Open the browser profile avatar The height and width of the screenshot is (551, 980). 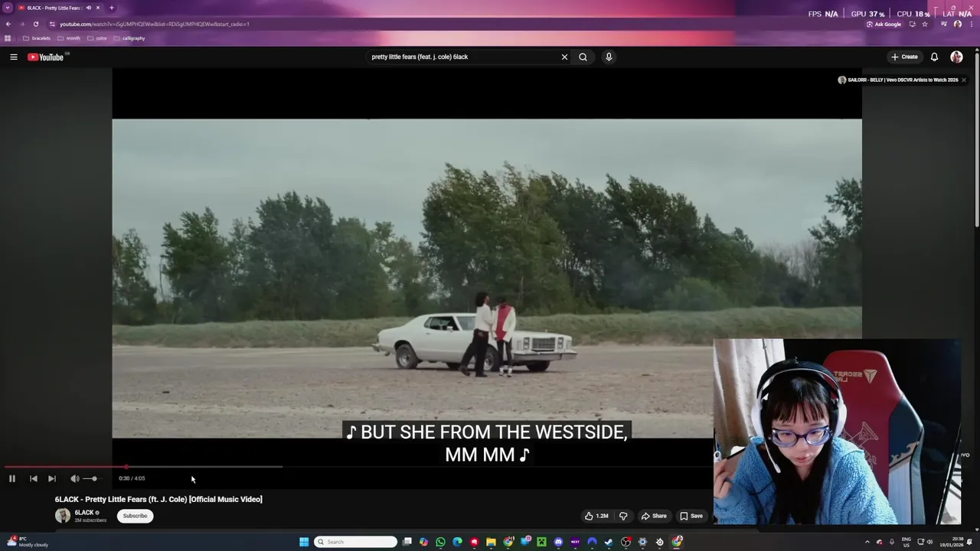tap(958, 24)
